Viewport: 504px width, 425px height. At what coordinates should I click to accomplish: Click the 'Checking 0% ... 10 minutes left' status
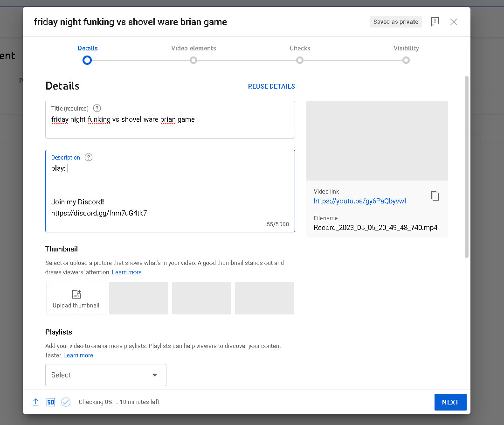click(119, 402)
